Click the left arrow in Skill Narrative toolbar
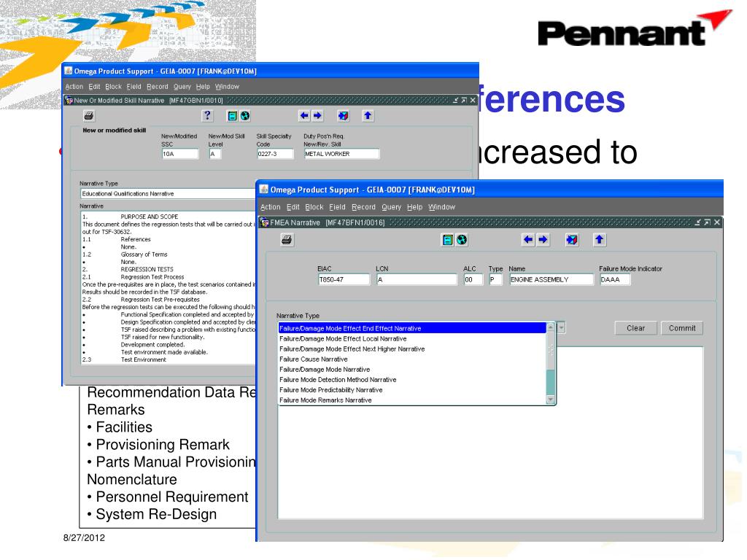 pos(304,116)
